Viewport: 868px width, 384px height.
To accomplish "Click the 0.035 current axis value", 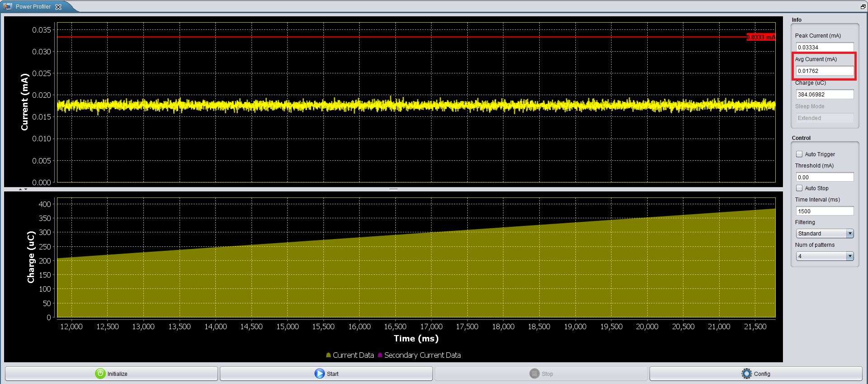I will point(42,30).
